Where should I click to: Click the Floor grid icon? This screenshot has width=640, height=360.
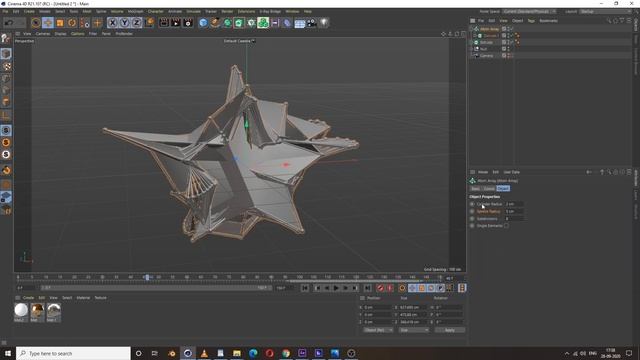(x=300, y=23)
